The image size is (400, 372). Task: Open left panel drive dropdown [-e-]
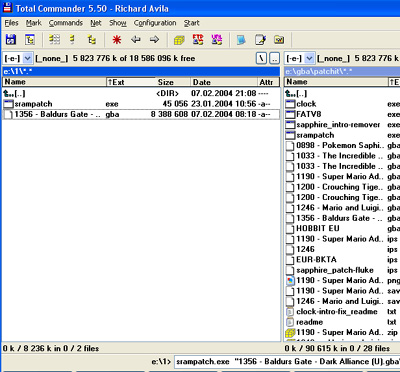point(17,59)
